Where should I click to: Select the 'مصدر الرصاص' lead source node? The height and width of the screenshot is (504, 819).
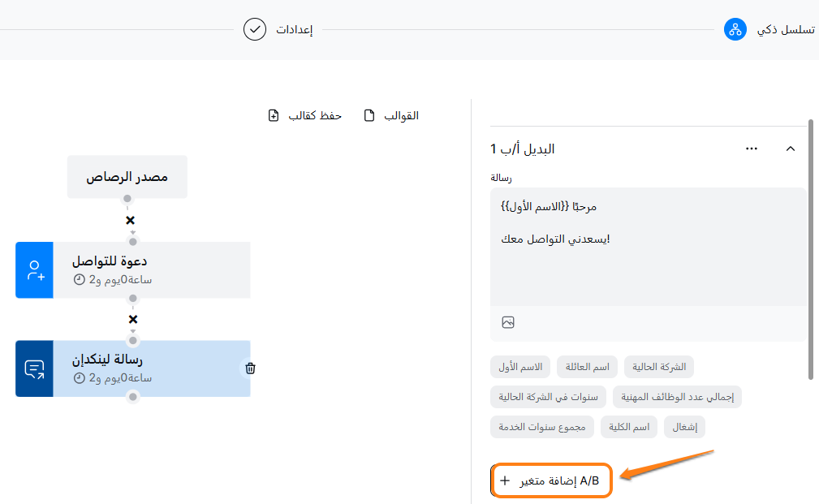(127, 177)
